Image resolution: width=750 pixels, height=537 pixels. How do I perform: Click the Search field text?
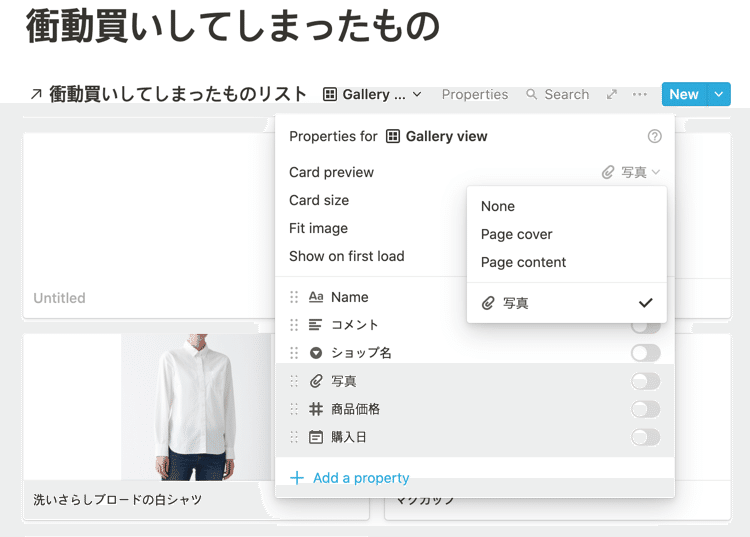[566, 94]
